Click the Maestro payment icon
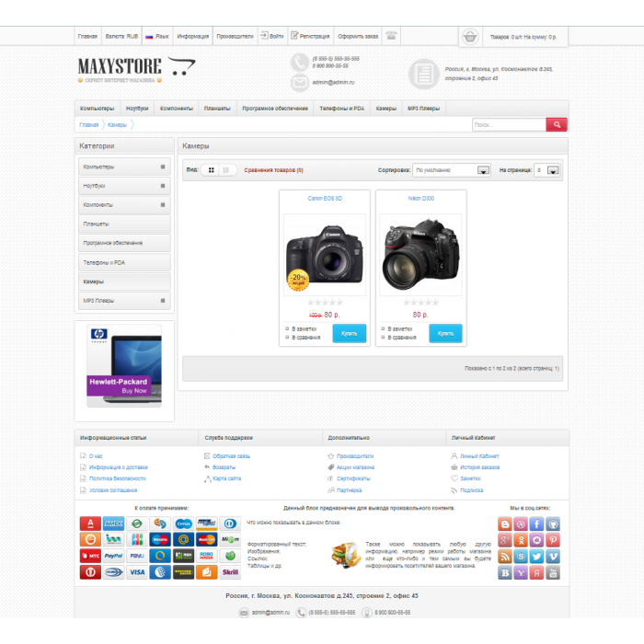Viewport: 644px width, 644px height. (x=160, y=539)
